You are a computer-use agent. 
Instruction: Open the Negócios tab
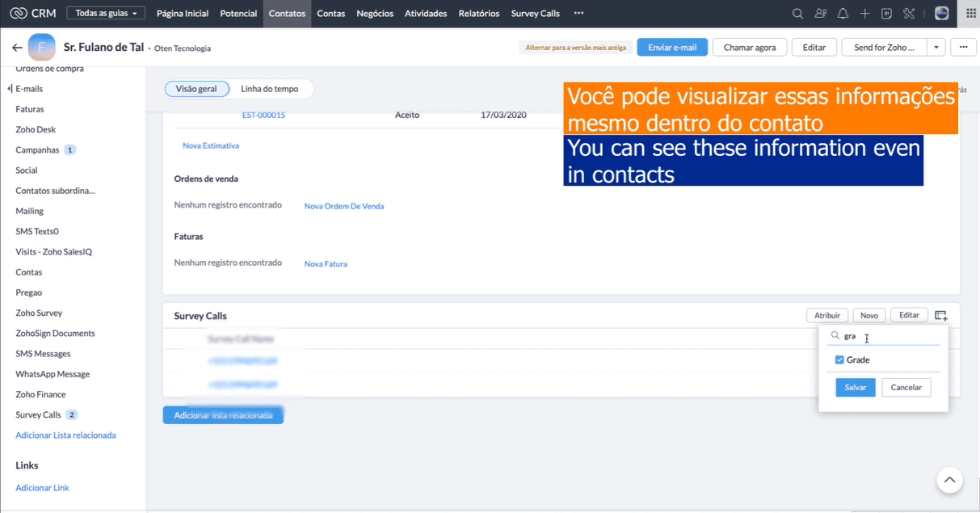point(375,14)
